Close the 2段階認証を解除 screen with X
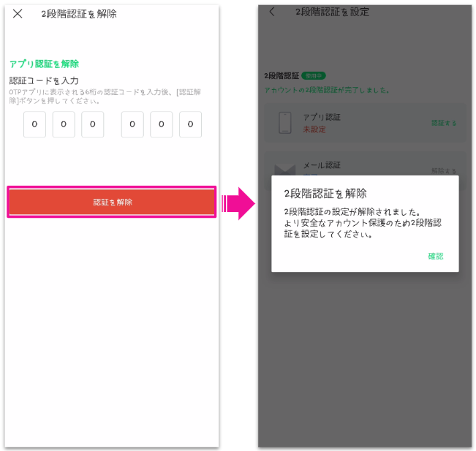The height and width of the screenshot is (451, 476). click(x=18, y=13)
